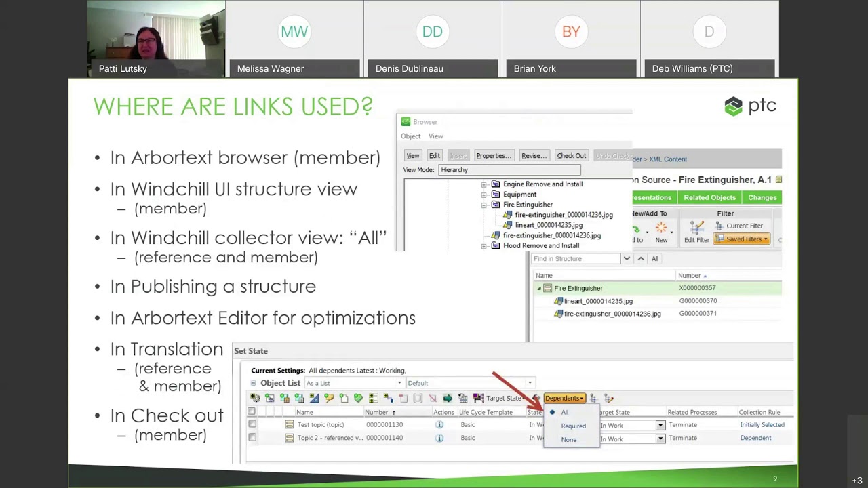Click the Find previous up arrow in structure search
This screenshot has height=488, width=868.
[641, 259]
